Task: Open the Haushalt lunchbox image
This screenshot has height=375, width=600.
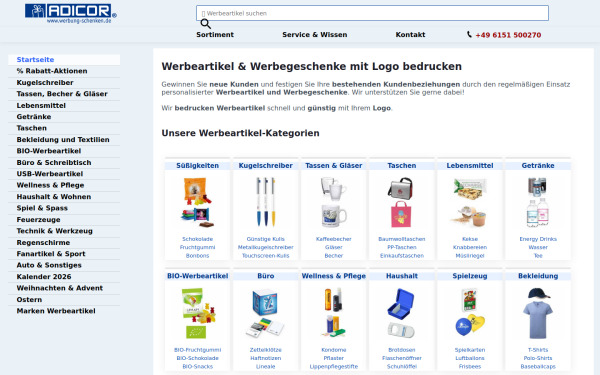Action: 401,313
